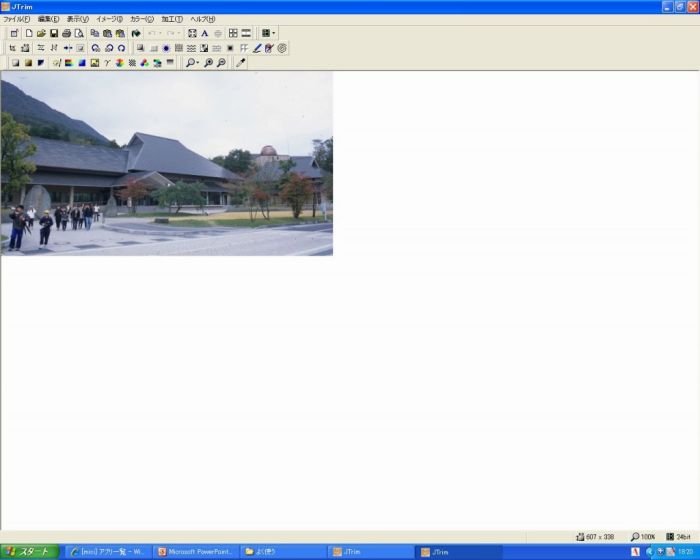
Task: Save the image with the floppy disk icon
Action: click(x=53, y=33)
